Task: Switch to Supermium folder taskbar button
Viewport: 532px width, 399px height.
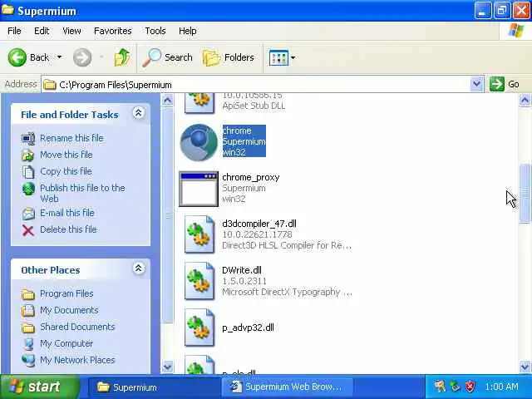Action: click(x=153, y=387)
